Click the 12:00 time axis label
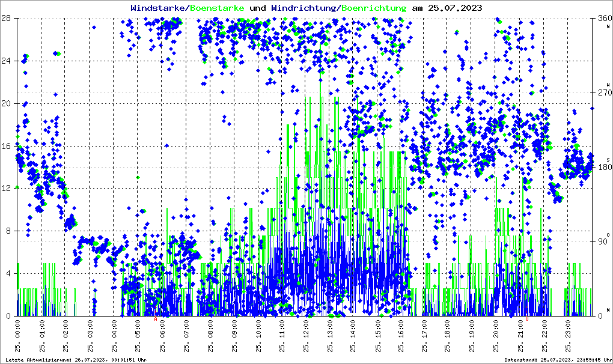This screenshot has height=364, width=613. pos(306,330)
